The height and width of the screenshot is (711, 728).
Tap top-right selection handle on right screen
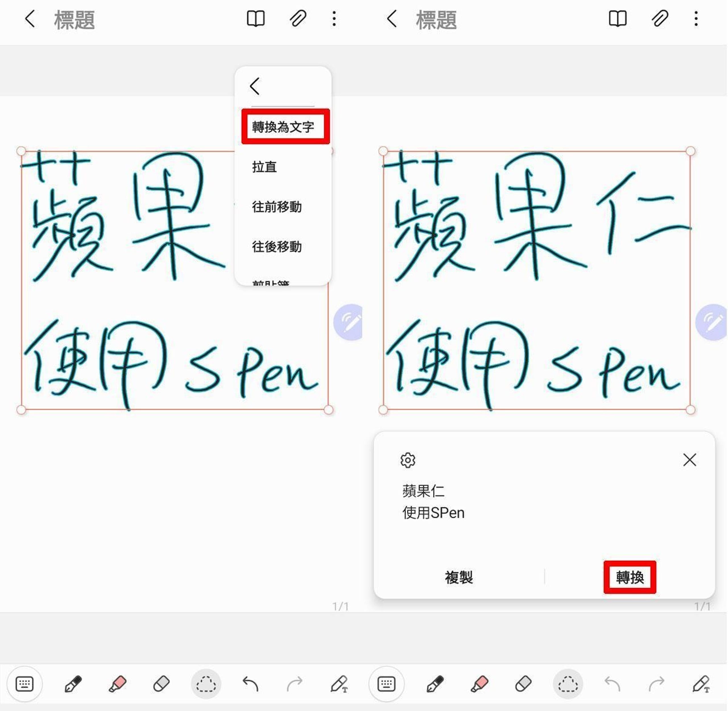tap(690, 151)
